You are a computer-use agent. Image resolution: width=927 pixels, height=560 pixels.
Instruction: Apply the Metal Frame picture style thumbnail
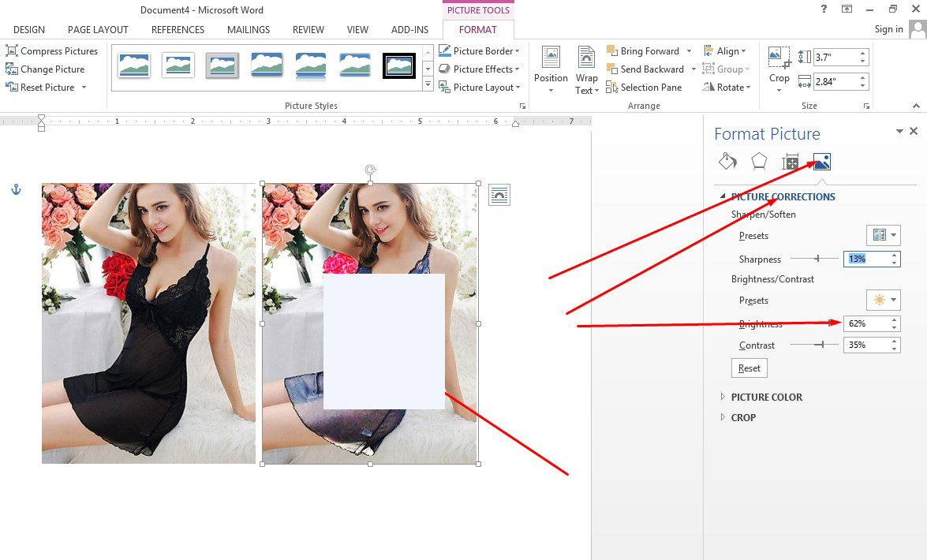point(223,65)
